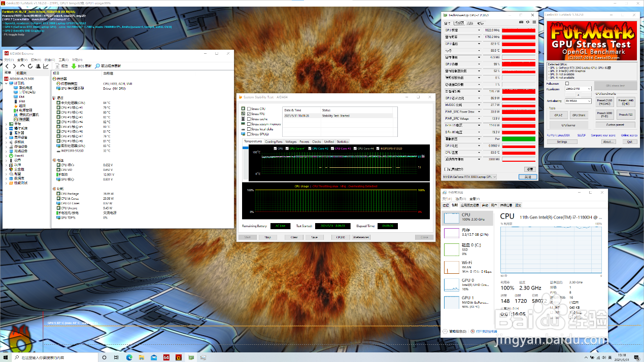The height and width of the screenshot is (362, 644).
Task: Open the GPU temperature sensor dropdown in GPU-Z
Action: click(x=479, y=44)
